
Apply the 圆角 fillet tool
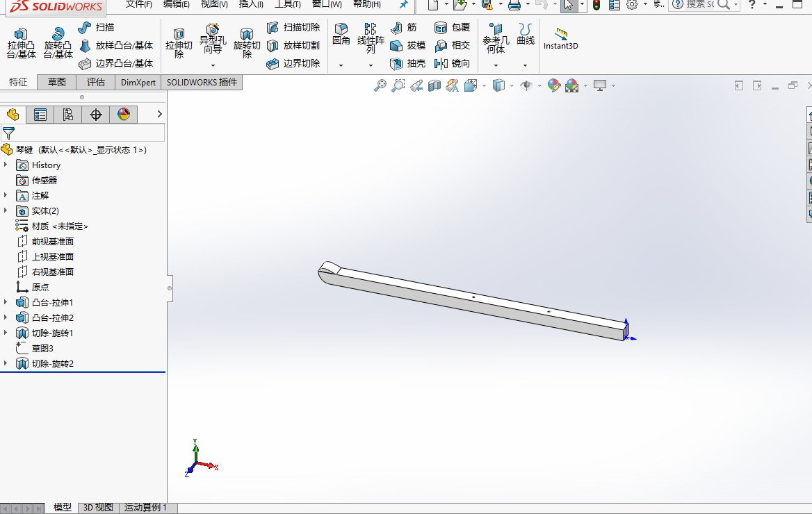[x=341, y=33]
